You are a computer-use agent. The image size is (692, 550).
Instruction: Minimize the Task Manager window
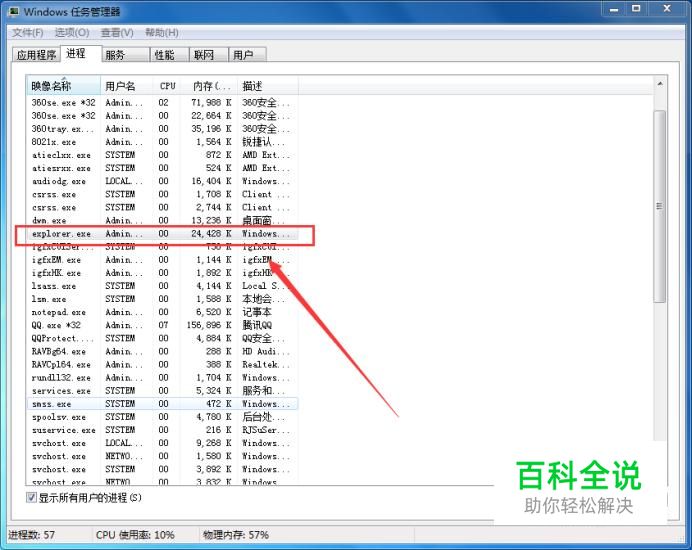(614, 9)
